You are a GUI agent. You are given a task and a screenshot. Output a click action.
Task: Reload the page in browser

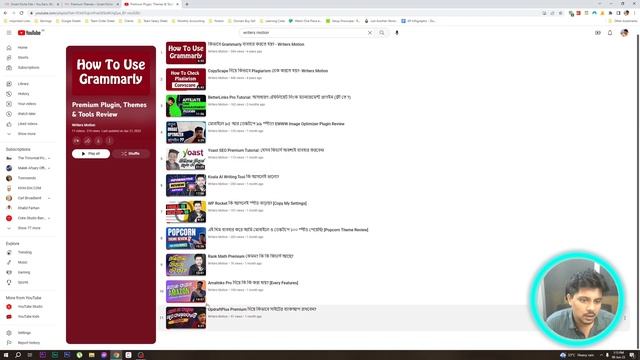pyautogui.click(x=21, y=13)
